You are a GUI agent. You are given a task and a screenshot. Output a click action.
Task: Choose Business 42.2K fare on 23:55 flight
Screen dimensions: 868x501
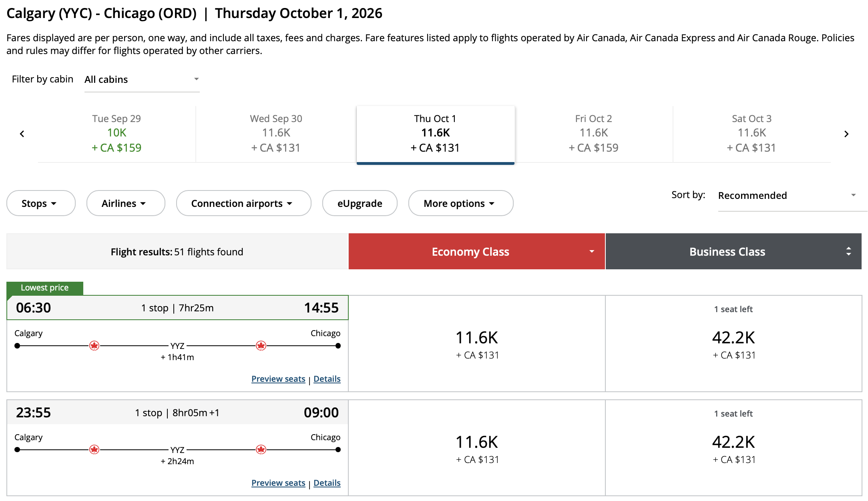click(733, 448)
